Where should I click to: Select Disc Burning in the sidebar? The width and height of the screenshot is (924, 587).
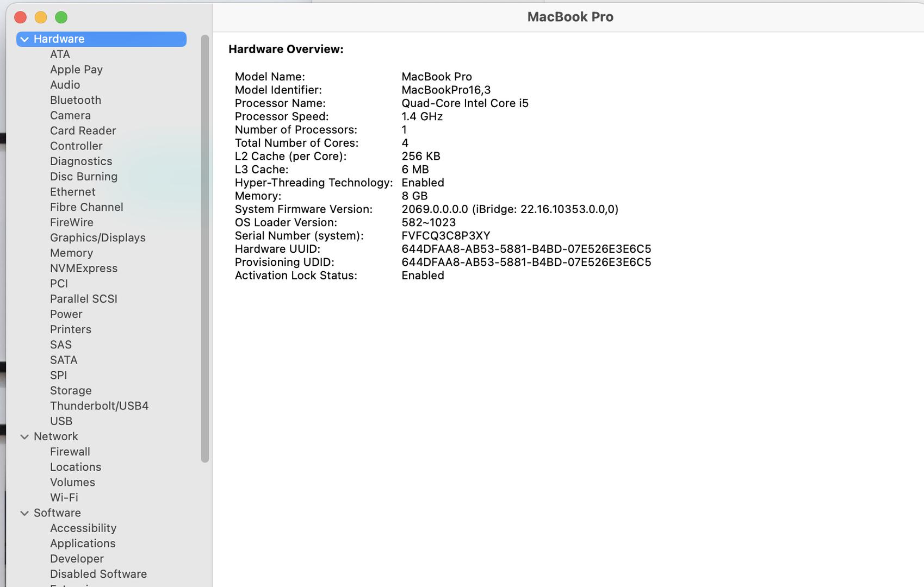pos(84,177)
